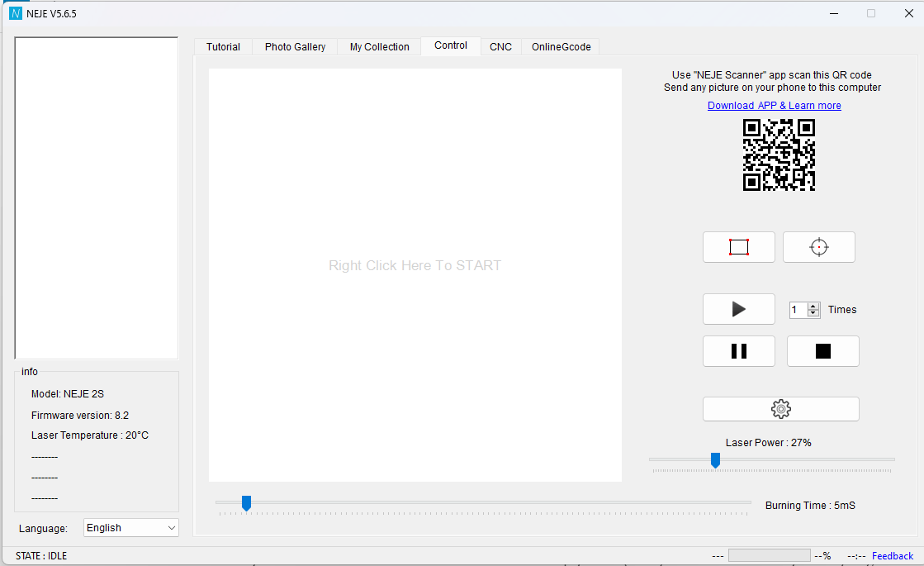Click the rectangle frame preview button

738,247
